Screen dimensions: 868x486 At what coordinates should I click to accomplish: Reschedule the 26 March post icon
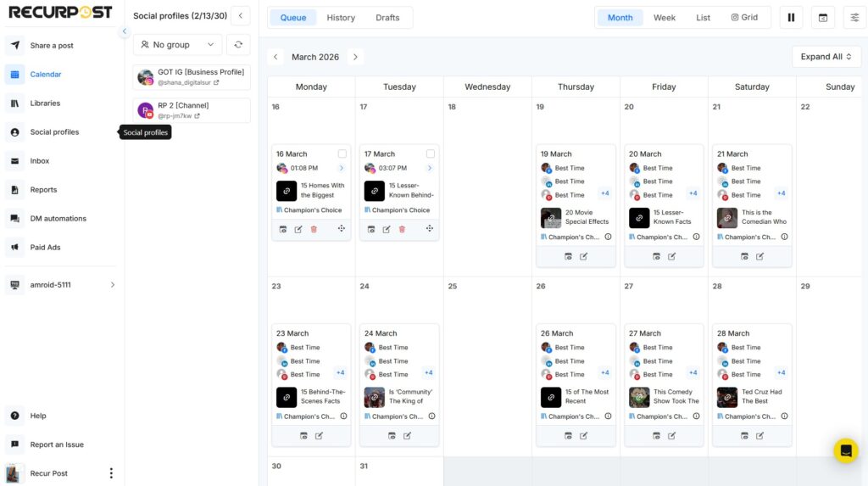(x=568, y=436)
